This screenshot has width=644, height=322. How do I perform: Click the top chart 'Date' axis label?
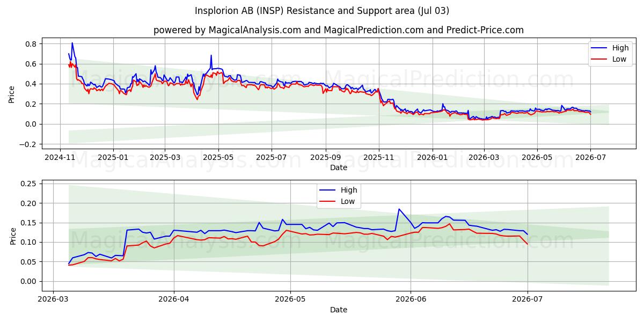coord(339,167)
